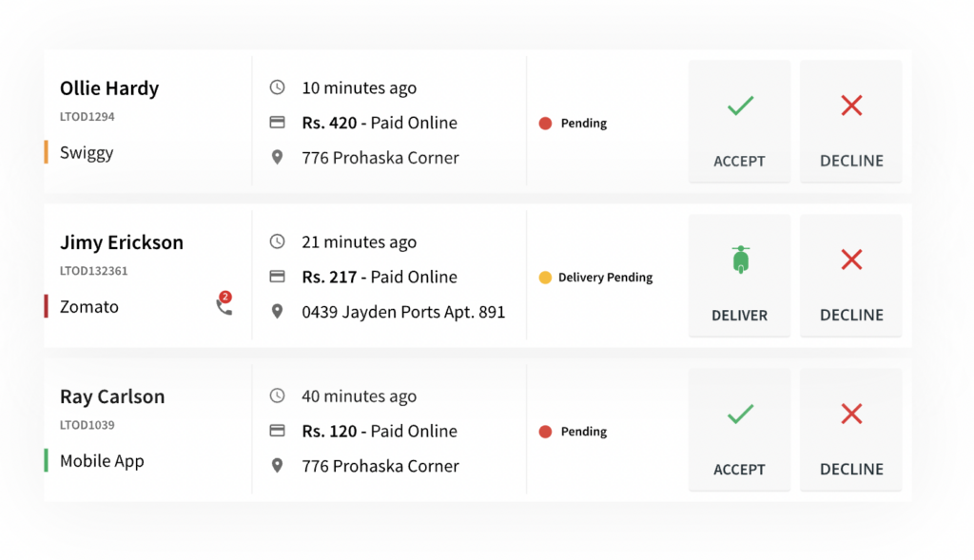Click the red Pending status dot for Ollie Hardy
This screenshot has height=560, width=974.
pos(545,123)
